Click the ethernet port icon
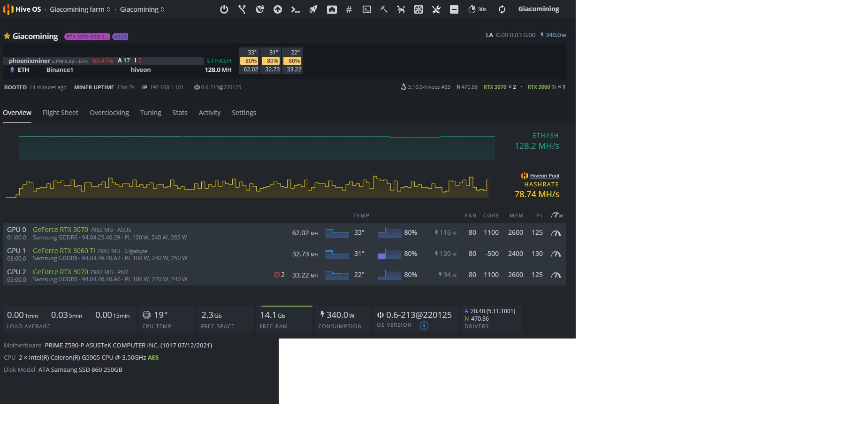This screenshot has height=431, width=868. click(332, 9)
